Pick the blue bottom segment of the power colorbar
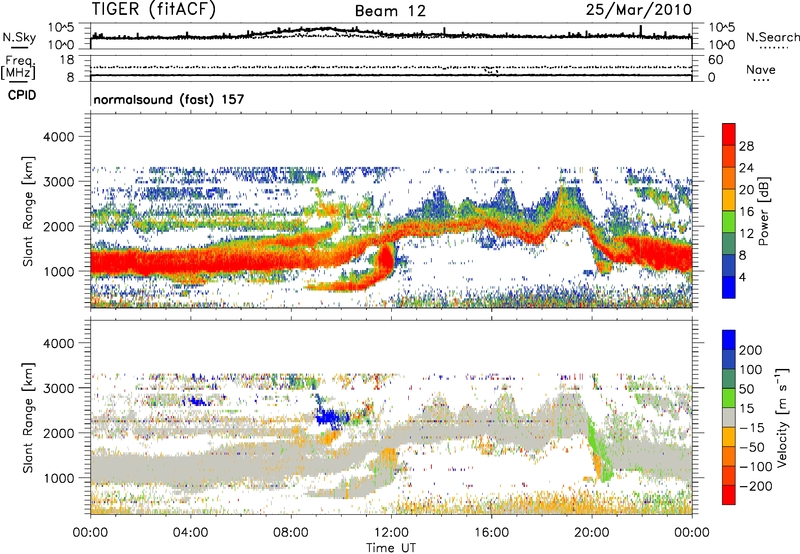The image size is (800, 554). point(729,287)
